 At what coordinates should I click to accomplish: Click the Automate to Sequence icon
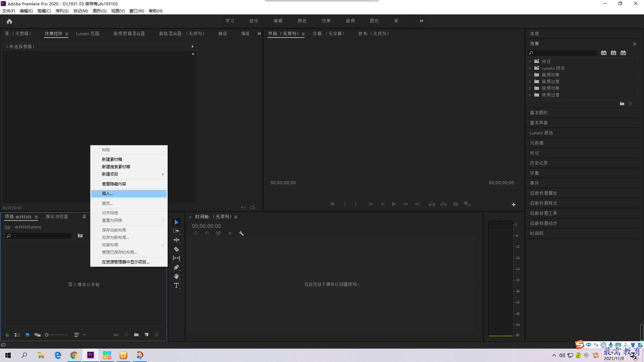click(x=116, y=335)
